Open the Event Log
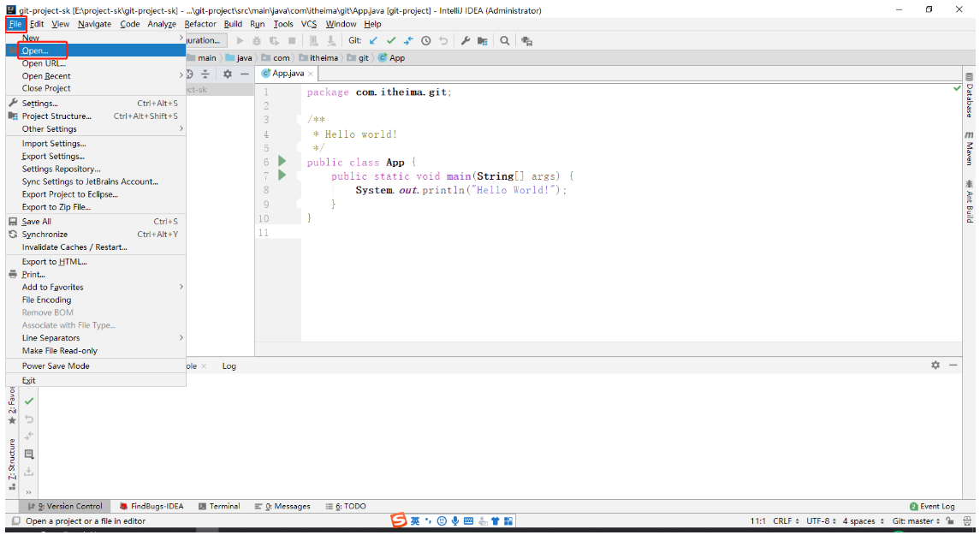980x535 pixels. 932,506
